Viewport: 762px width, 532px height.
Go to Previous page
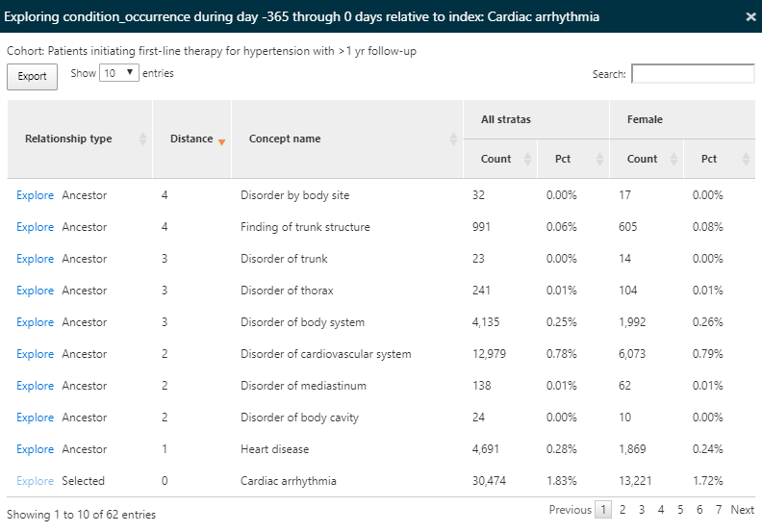coord(570,510)
